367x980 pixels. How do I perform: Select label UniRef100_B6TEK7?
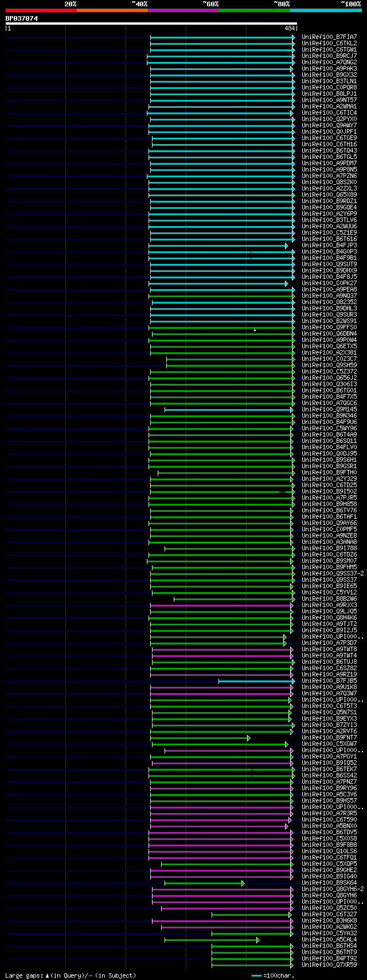(329, 769)
